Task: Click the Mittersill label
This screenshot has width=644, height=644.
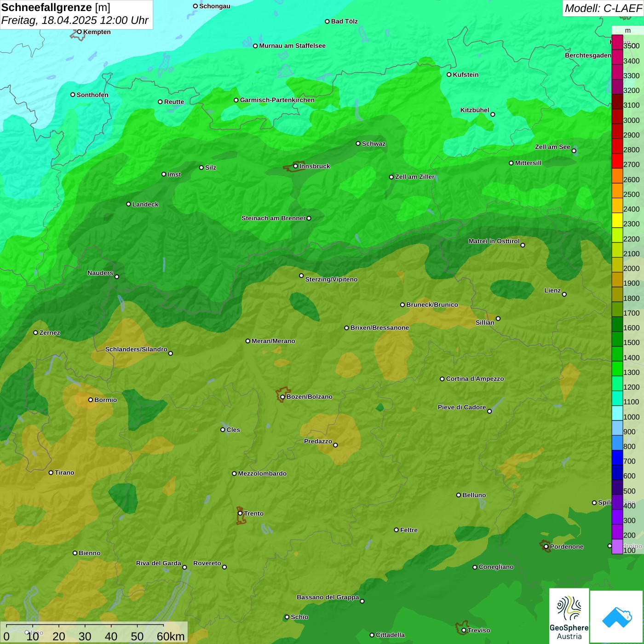Action: coord(529,163)
